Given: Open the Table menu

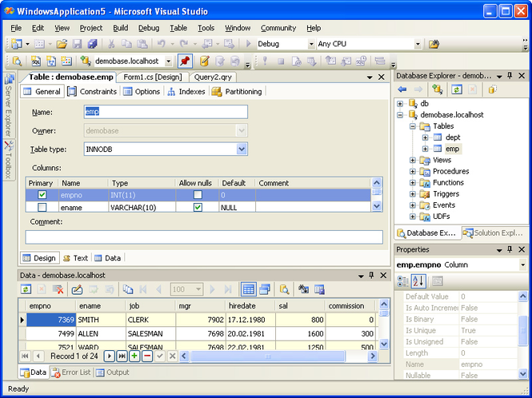Looking at the screenshot, I should [178, 28].
